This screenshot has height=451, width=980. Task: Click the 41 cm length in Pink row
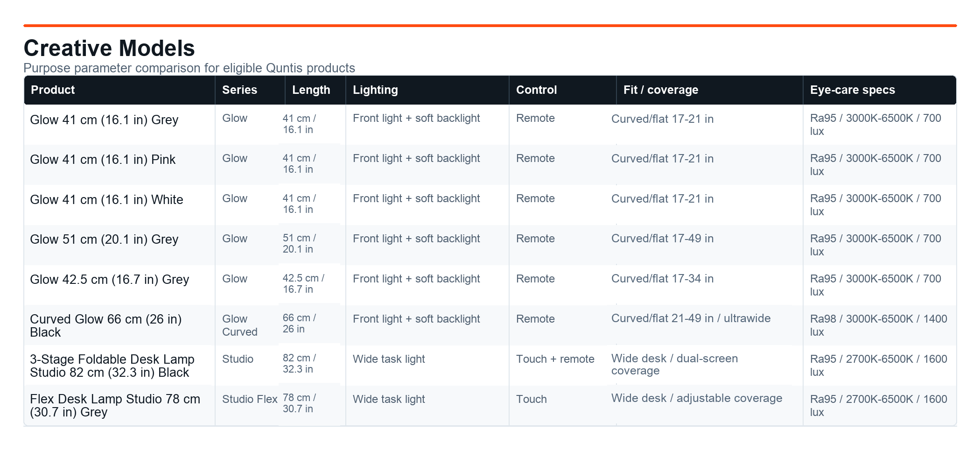299,164
